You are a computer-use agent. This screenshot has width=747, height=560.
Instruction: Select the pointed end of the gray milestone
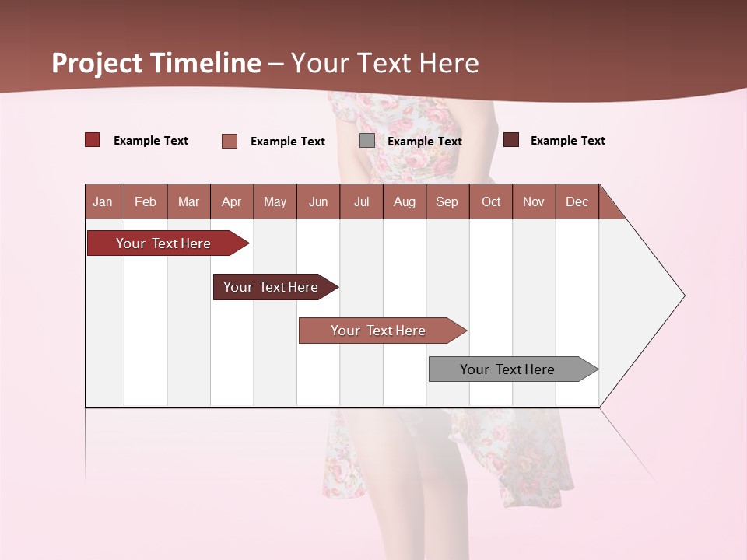587,369
